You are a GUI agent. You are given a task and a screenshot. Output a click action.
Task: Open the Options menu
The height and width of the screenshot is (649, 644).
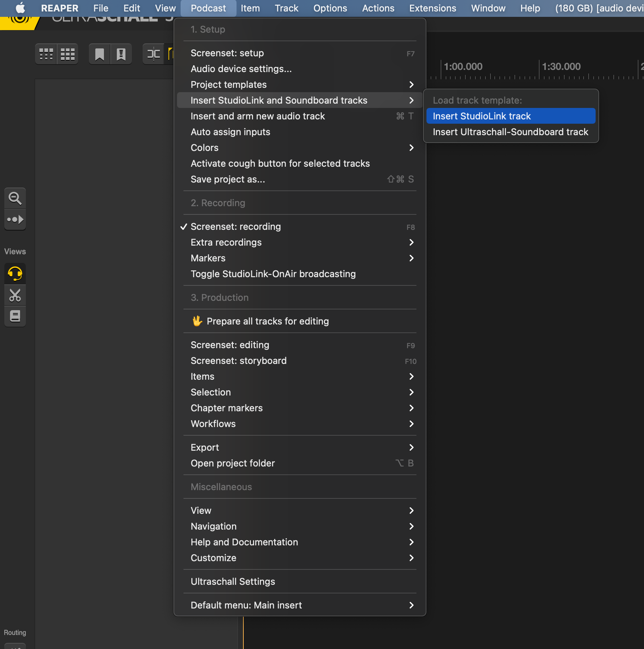click(x=330, y=8)
